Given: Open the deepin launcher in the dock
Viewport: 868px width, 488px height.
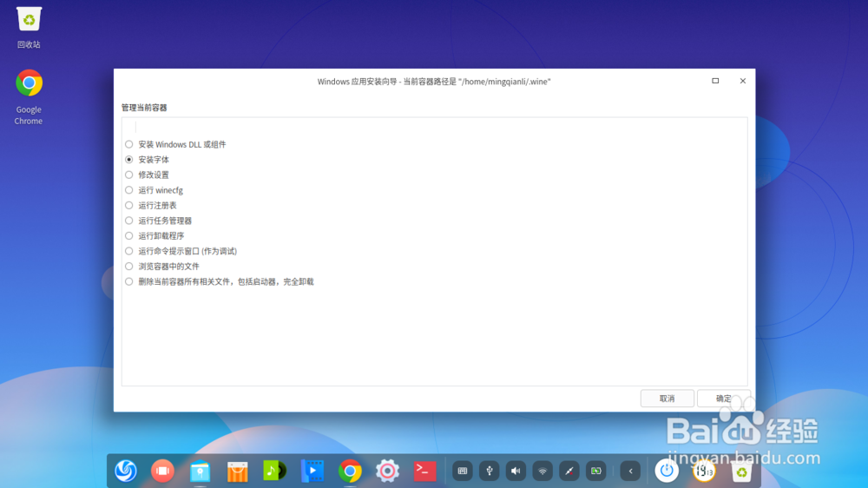Looking at the screenshot, I should pos(126,471).
